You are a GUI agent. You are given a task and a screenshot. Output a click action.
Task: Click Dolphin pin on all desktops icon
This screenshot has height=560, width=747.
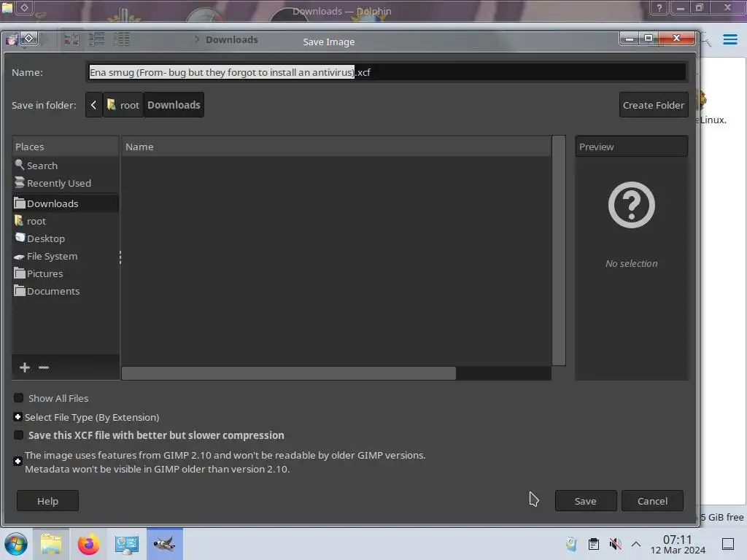point(24,7)
